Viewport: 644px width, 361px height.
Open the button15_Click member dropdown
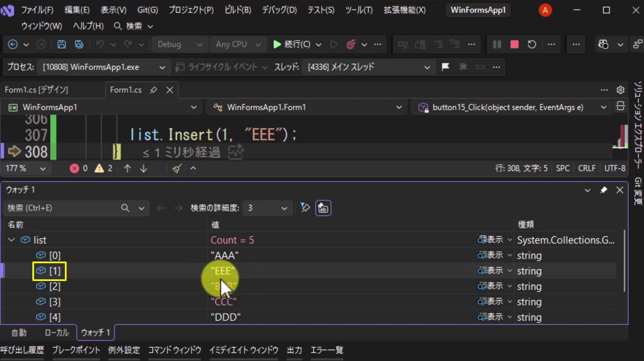click(x=512, y=107)
